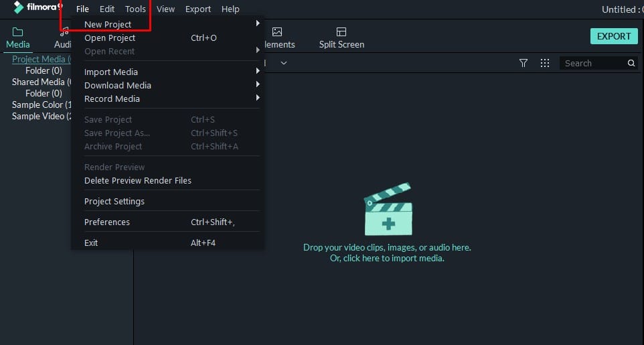Select the Split Screen icon

tap(341, 32)
